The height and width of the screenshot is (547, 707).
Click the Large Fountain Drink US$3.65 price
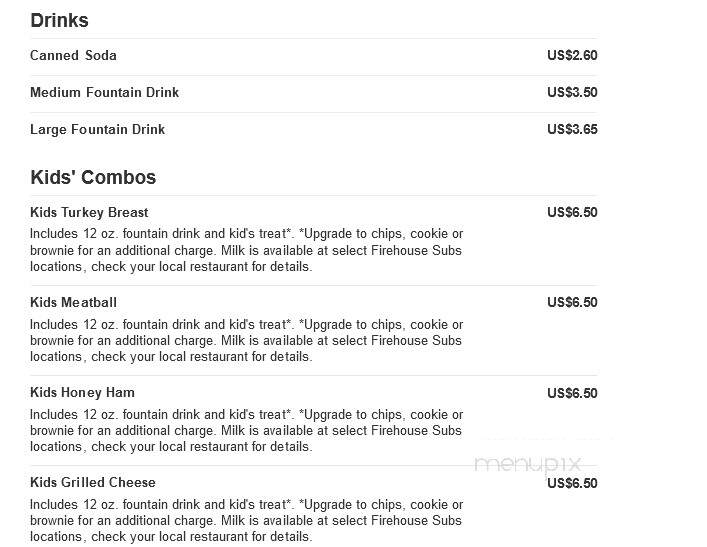click(572, 129)
